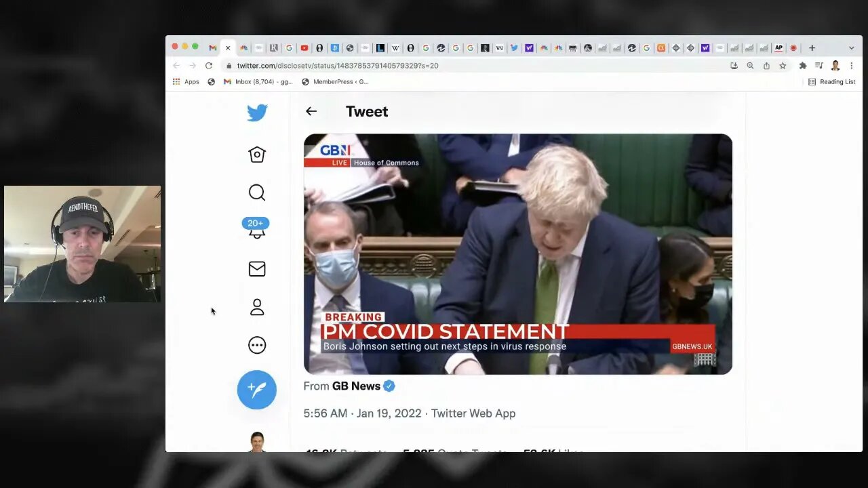This screenshot has width=868, height=488.
Task: Click the Tweet page heading
Action: tap(367, 112)
